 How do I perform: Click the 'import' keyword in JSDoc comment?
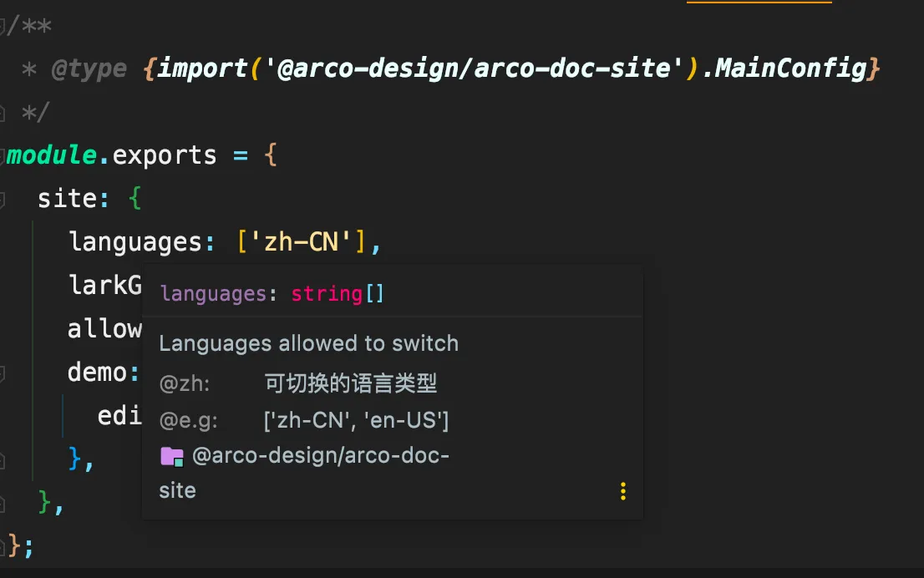click(202, 68)
